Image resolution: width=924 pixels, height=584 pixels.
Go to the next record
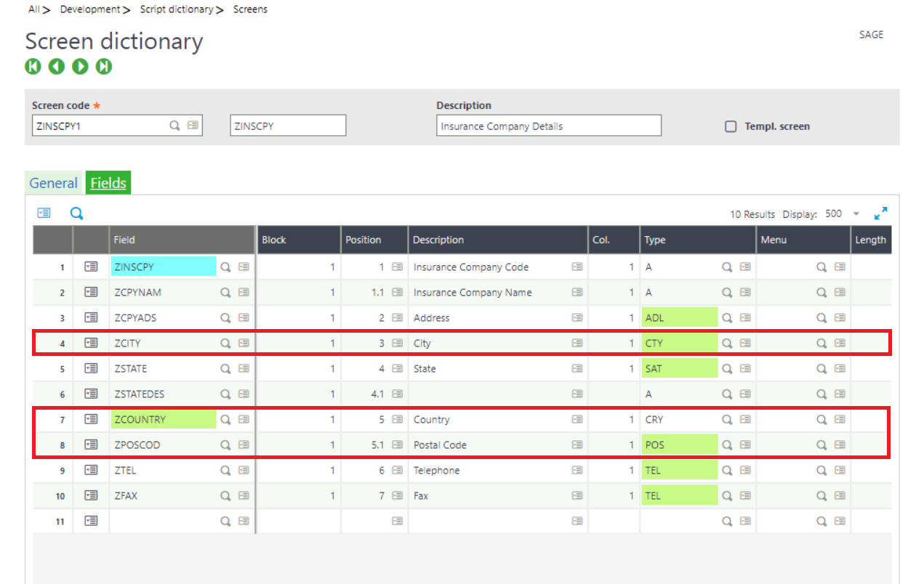(80, 66)
